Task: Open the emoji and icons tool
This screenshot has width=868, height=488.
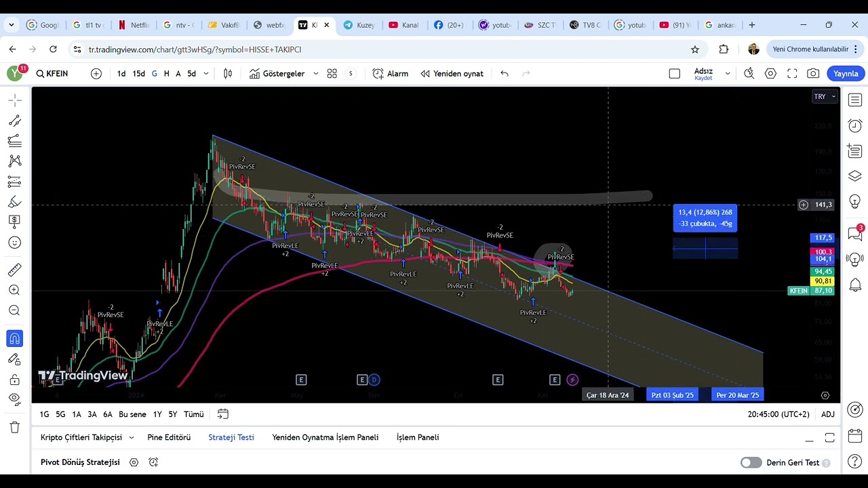Action: coord(15,243)
